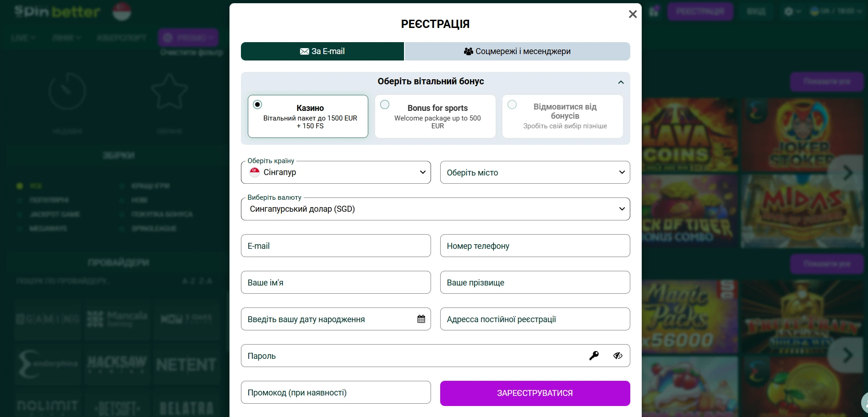The width and height of the screenshot is (868, 417).
Task: Click the Singapore flag in country selector
Action: 255,172
